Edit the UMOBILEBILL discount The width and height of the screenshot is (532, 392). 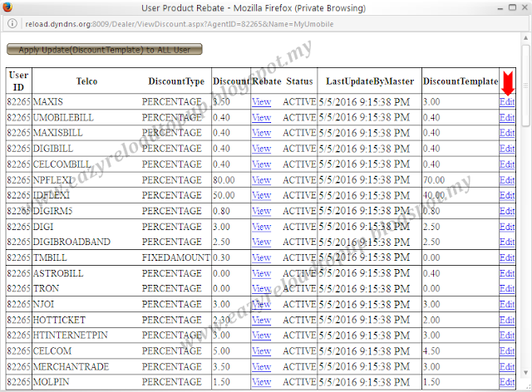[507, 117]
